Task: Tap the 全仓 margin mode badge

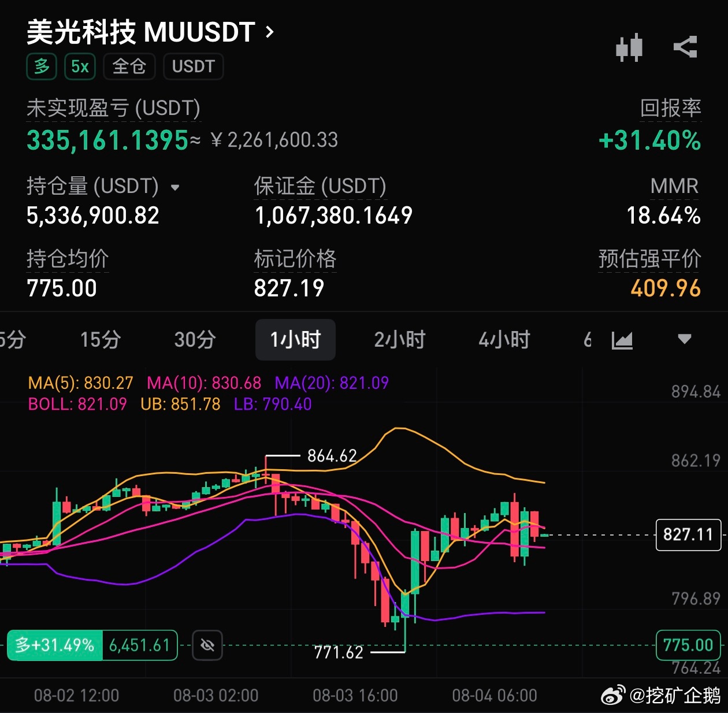Action: point(129,66)
